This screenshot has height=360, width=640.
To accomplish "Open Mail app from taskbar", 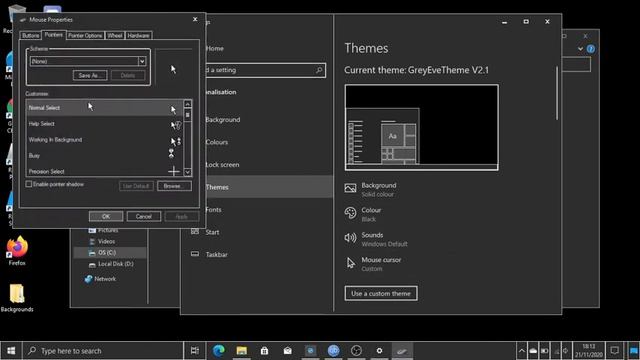I will [288, 351].
